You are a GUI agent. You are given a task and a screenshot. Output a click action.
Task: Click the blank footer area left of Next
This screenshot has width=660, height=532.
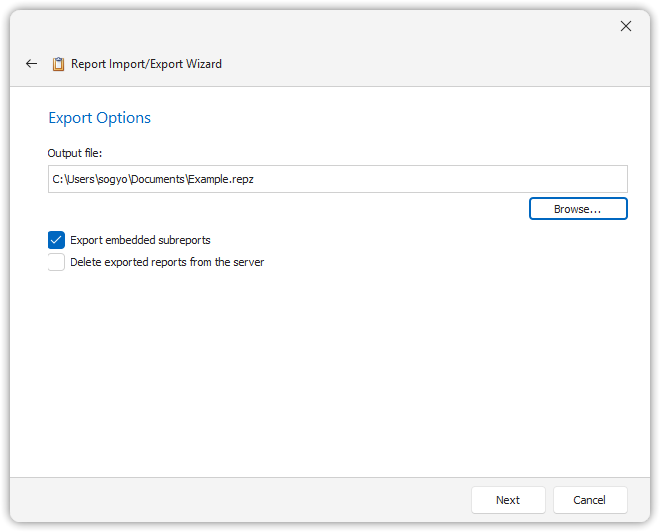[240, 500]
